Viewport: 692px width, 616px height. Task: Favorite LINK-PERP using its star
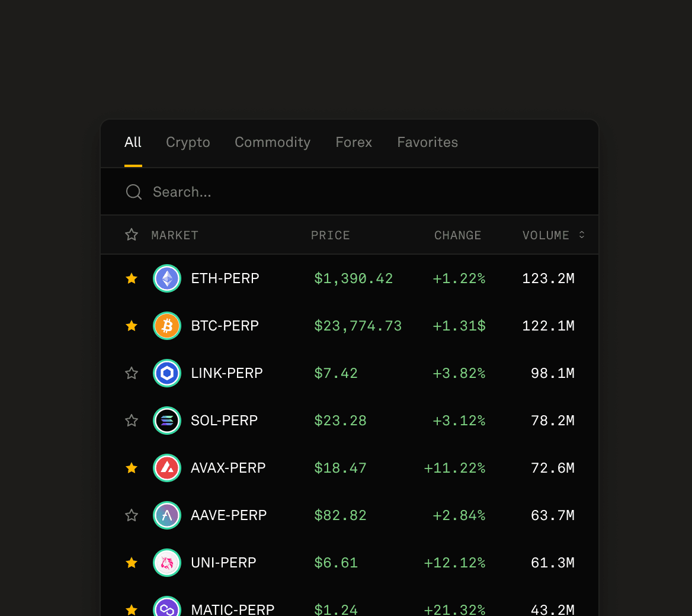[132, 373]
